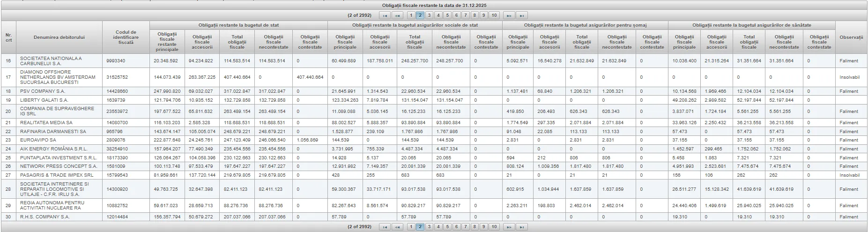Click next page arrow in top paginator
This screenshot has height=232, width=868.
(x=509, y=15)
